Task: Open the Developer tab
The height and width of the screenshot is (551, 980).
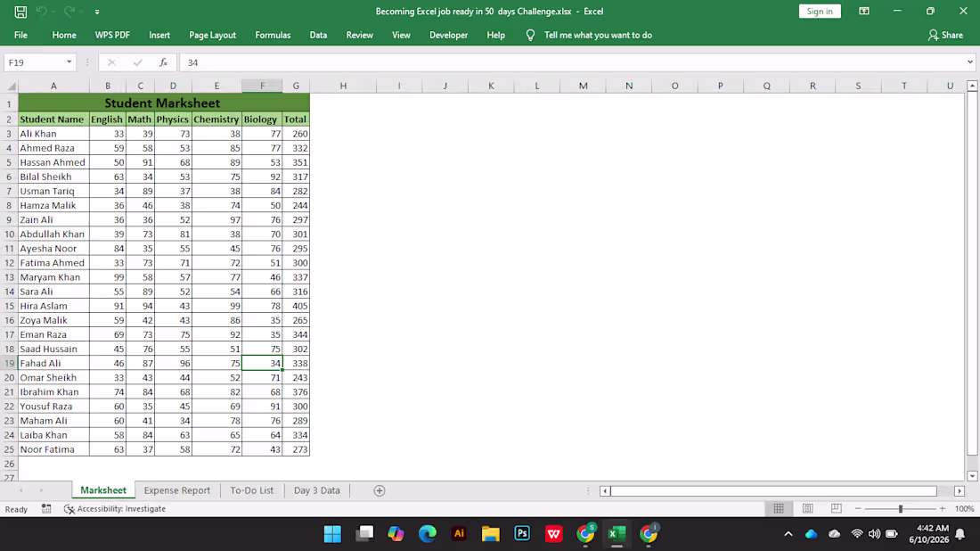Action: coord(449,35)
